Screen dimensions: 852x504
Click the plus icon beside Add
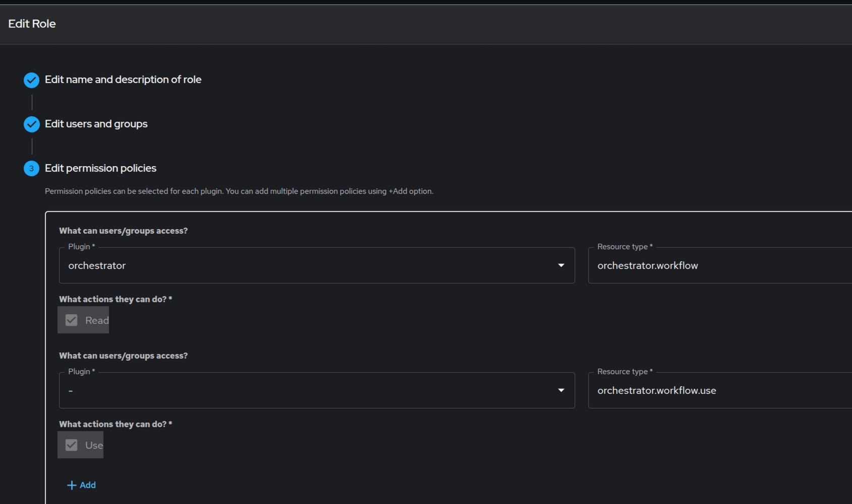click(72, 485)
